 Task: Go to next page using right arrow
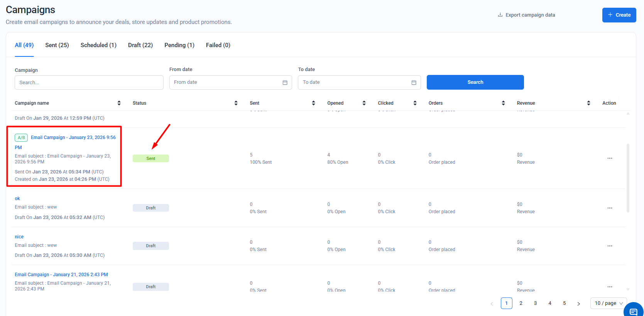[578, 304]
